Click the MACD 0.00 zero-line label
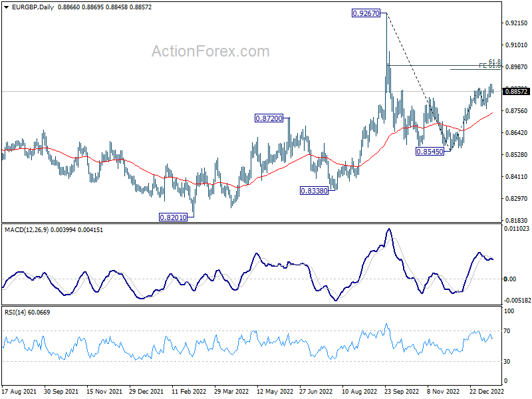This screenshot has height=399, width=532. pyautogui.click(x=510, y=279)
